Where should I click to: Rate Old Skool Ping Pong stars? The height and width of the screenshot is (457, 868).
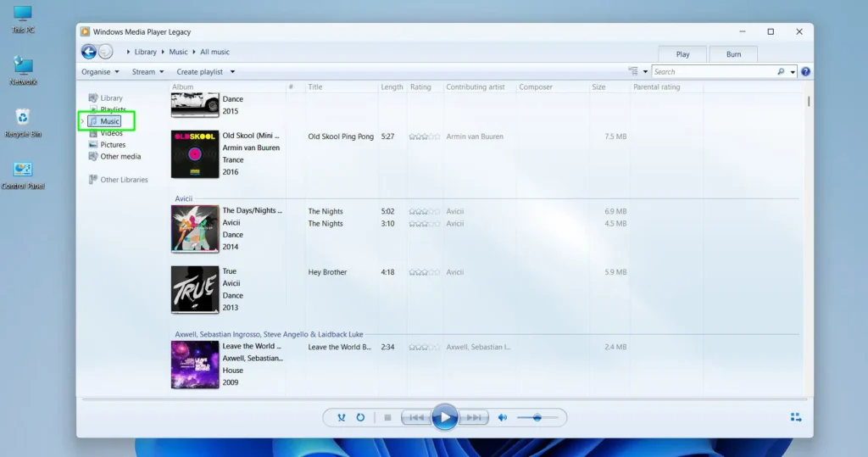(425, 137)
